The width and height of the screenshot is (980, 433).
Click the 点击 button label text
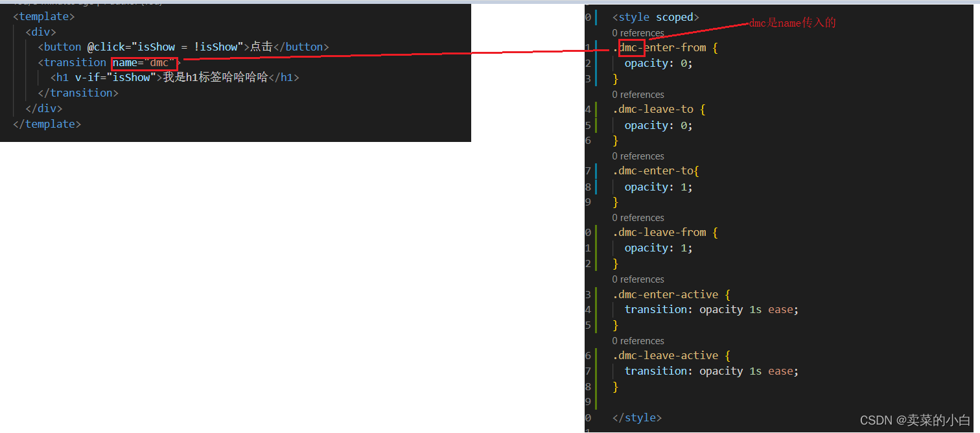click(261, 47)
